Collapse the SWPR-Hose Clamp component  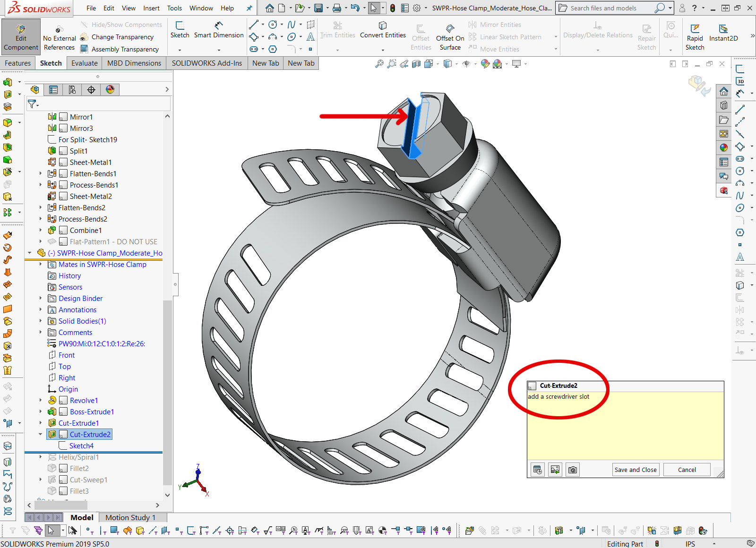click(x=30, y=253)
